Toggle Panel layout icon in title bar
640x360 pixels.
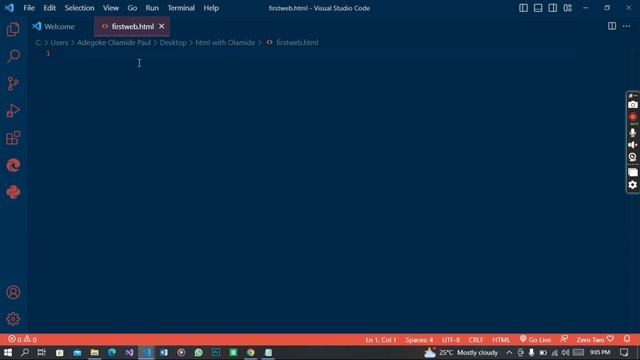pos(538,8)
